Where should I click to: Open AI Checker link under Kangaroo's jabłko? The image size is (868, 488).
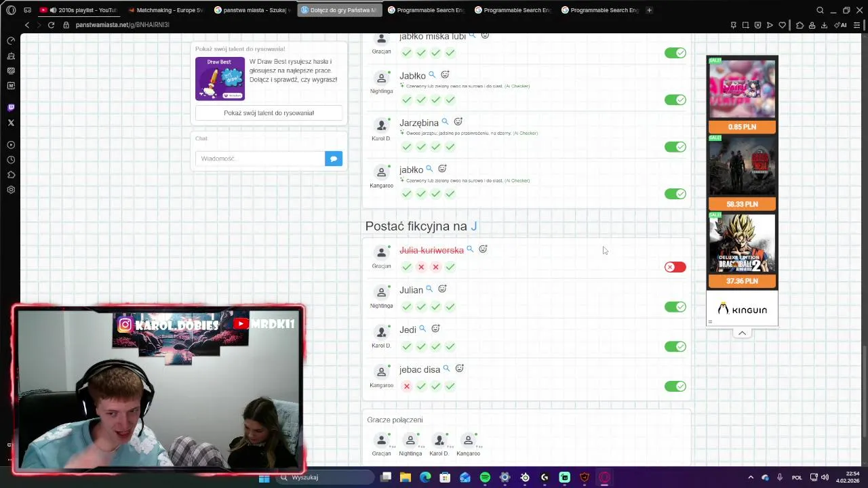[517, 180]
